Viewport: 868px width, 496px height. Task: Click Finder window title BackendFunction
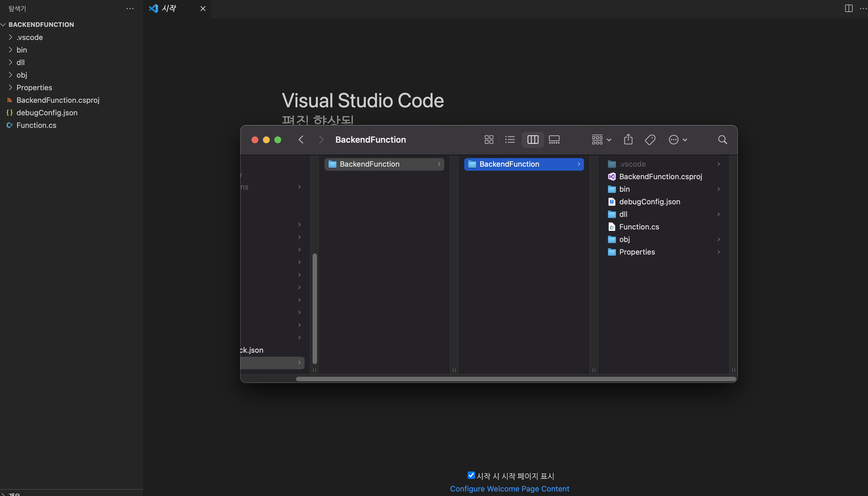370,140
